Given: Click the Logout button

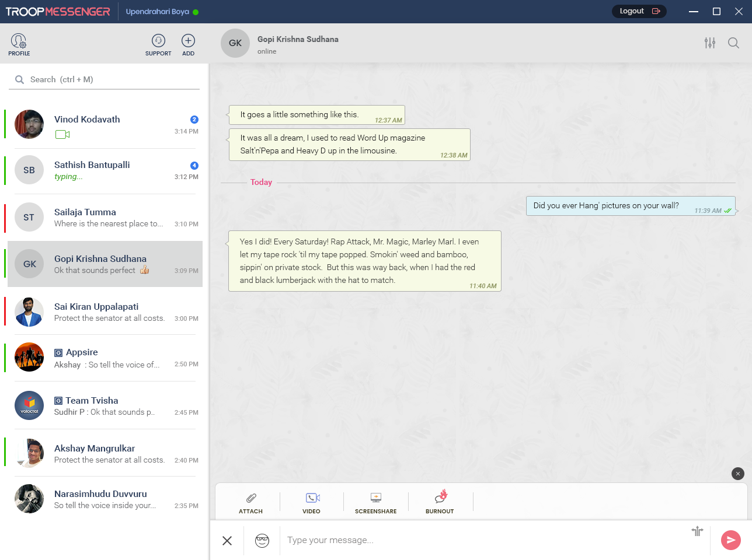Looking at the screenshot, I should click(639, 10).
